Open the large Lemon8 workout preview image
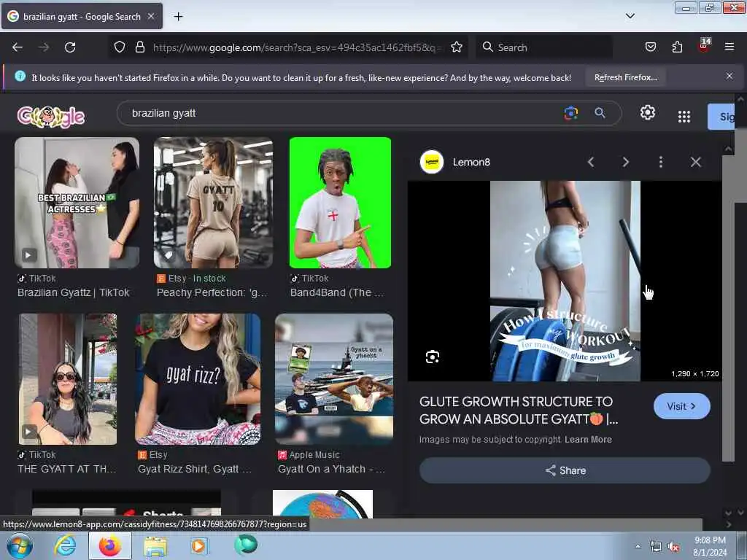 click(565, 281)
